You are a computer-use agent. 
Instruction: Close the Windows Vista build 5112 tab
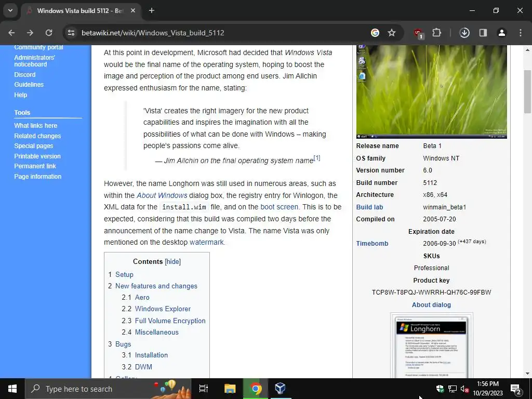[x=133, y=10]
